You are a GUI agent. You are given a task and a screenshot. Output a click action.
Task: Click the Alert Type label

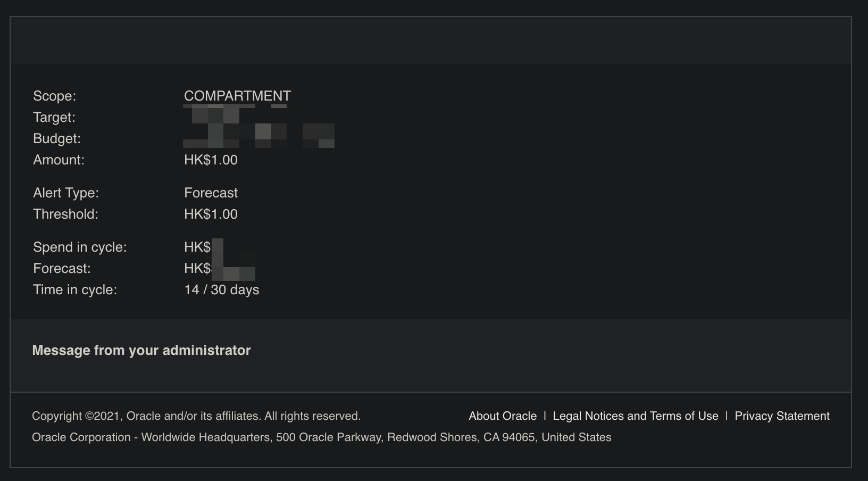click(x=66, y=193)
